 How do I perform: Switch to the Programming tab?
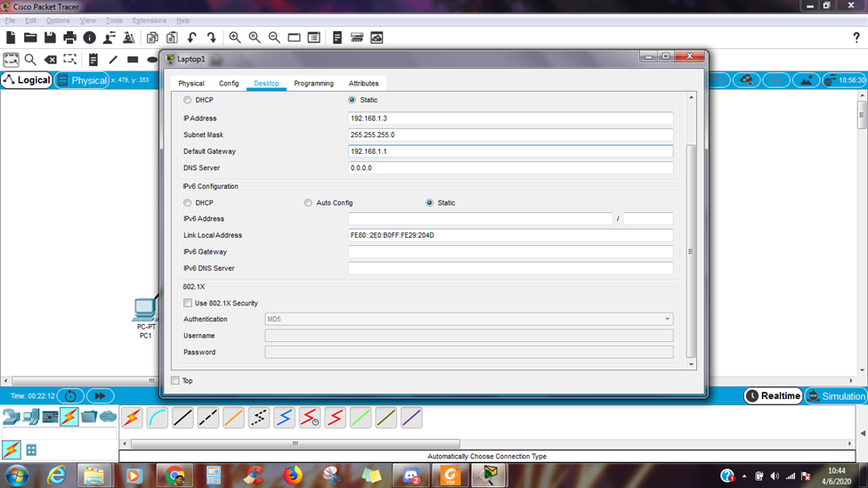(x=314, y=83)
